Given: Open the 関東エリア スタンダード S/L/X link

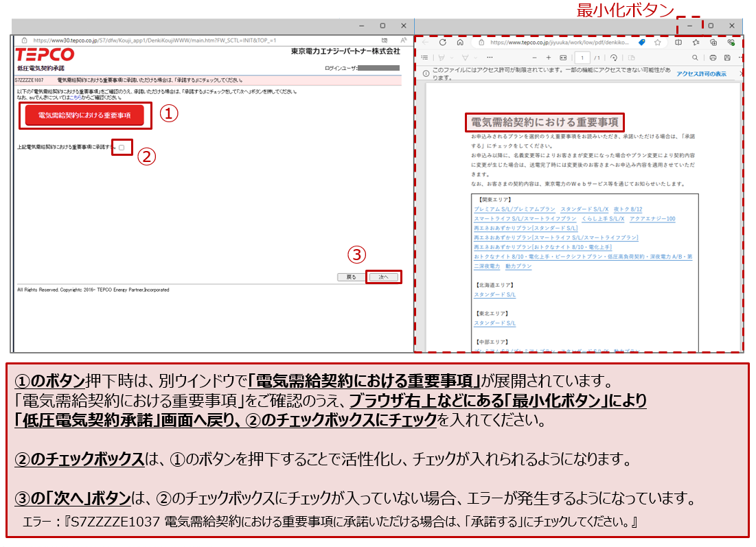Looking at the screenshot, I should (x=584, y=209).
